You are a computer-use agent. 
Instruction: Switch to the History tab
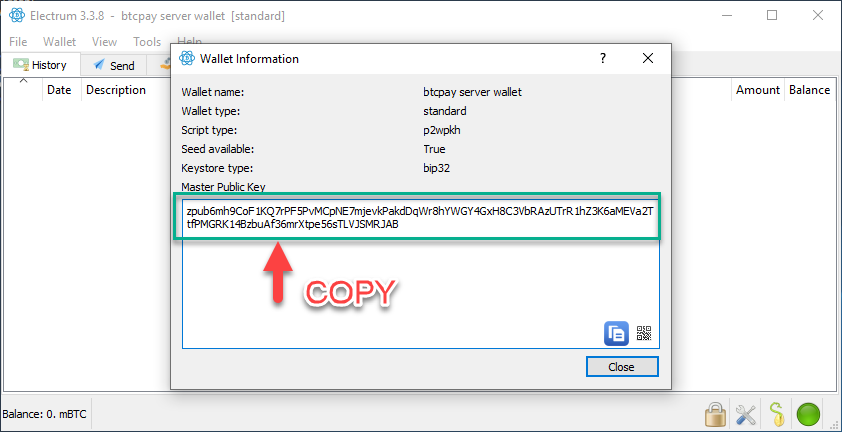pyautogui.click(x=40, y=65)
